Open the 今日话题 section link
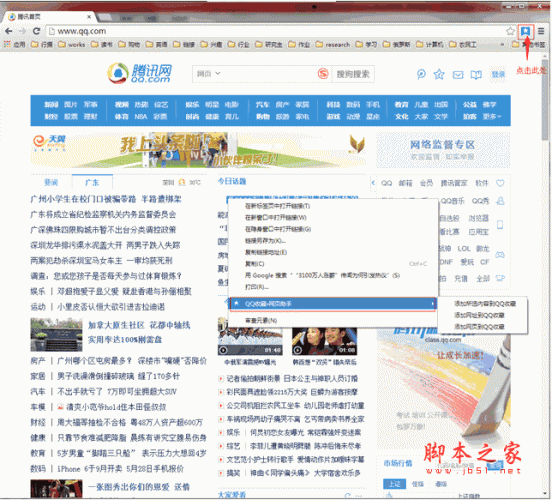 point(232,181)
